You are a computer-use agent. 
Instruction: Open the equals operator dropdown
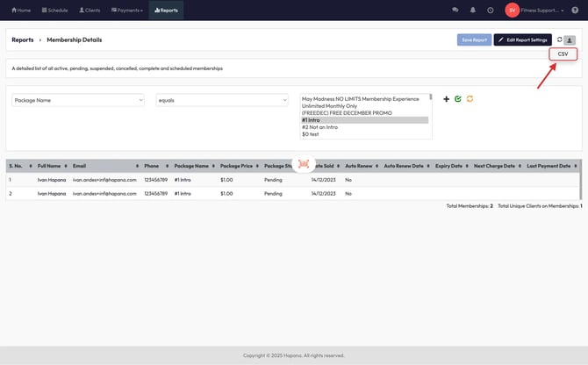click(x=222, y=100)
